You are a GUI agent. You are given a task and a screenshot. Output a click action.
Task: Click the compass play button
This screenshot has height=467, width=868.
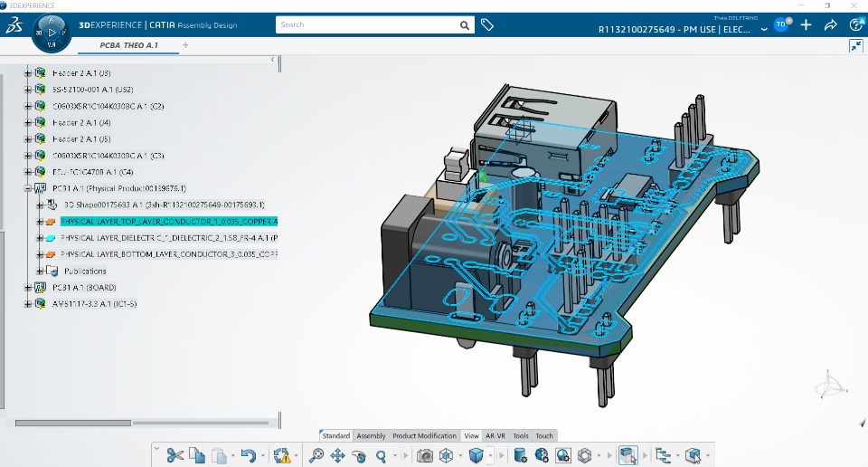[x=52, y=33]
